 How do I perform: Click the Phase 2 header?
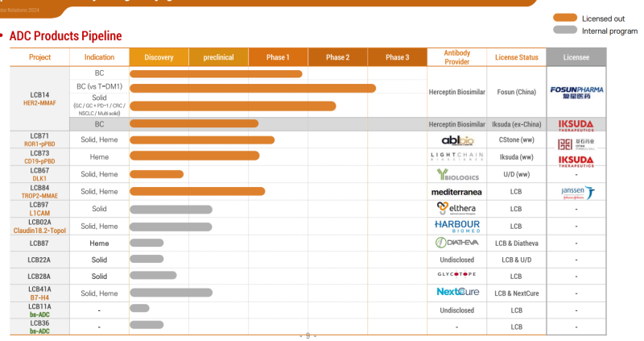pyautogui.click(x=337, y=57)
